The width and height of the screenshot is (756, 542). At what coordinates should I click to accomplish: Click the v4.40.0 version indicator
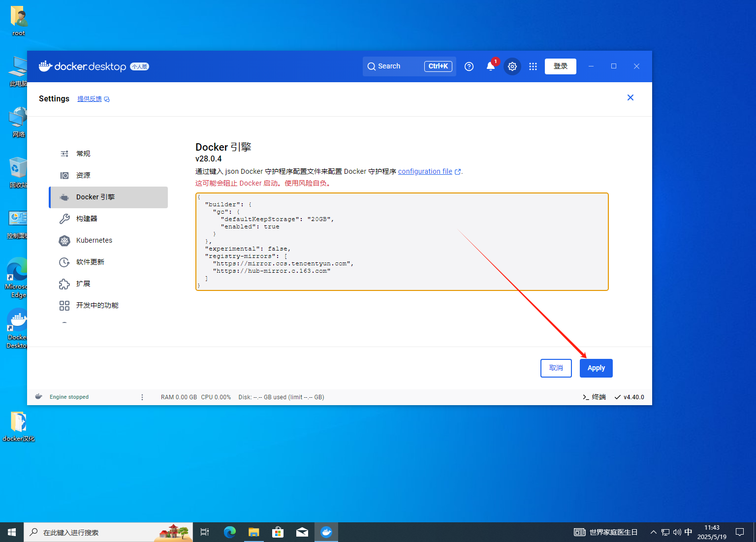[630, 397]
